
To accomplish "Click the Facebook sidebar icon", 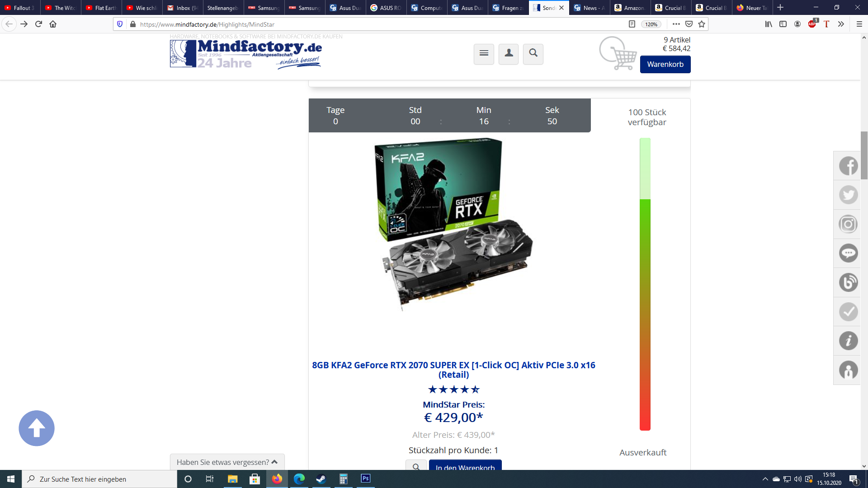I will click(848, 166).
